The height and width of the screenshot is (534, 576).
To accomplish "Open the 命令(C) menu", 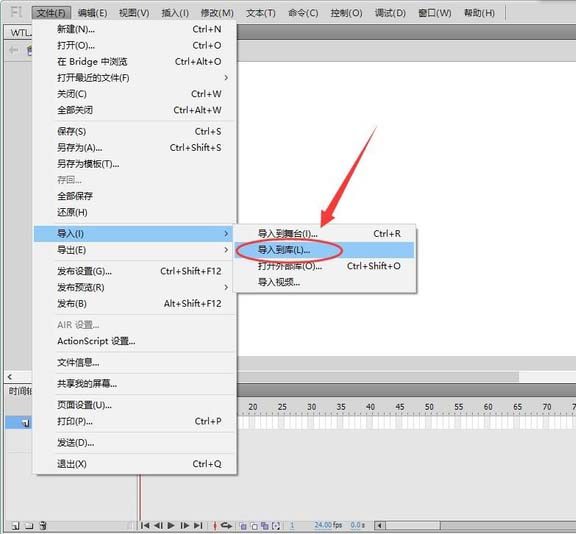I will [303, 13].
